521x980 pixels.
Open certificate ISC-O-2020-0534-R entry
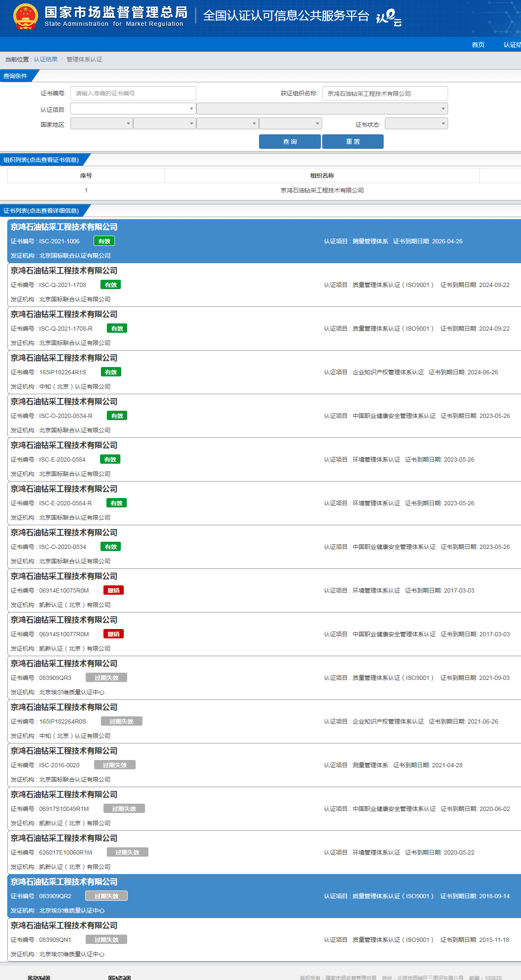point(264,415)
